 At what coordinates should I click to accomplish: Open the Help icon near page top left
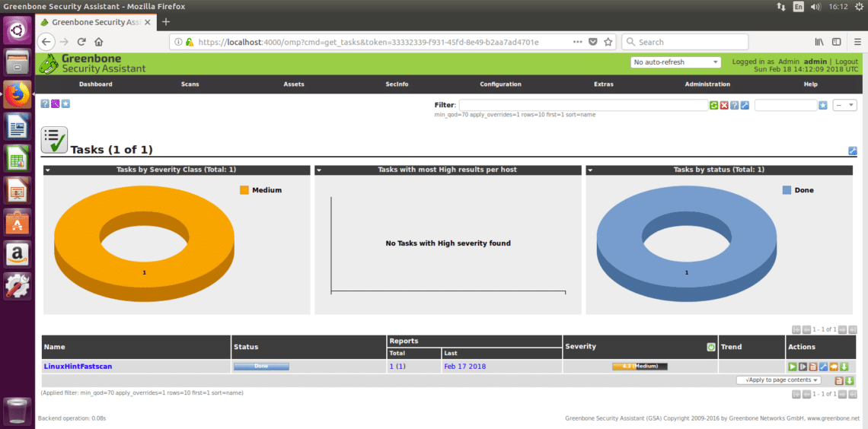pos(45,103)
